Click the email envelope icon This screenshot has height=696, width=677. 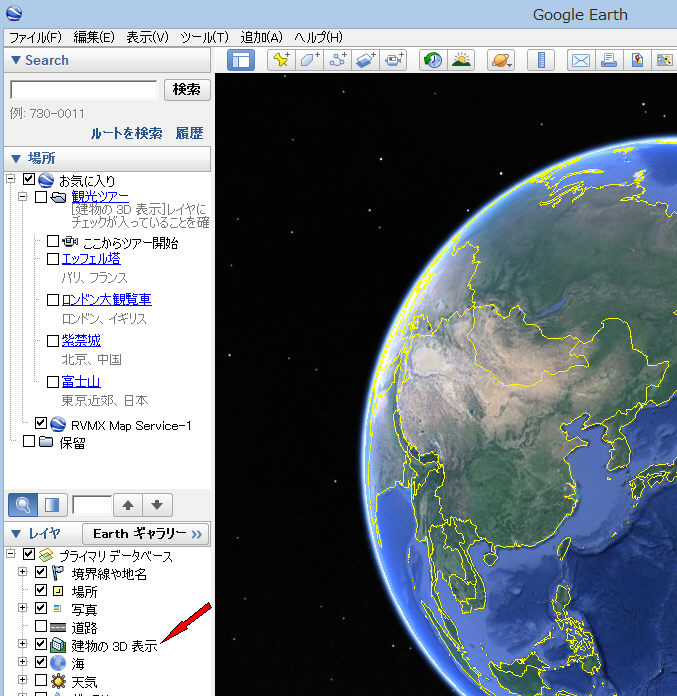581,60
